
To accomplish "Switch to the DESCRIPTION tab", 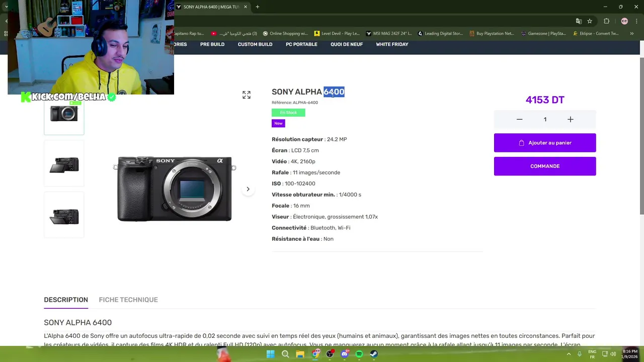I will tap(66, 300).
